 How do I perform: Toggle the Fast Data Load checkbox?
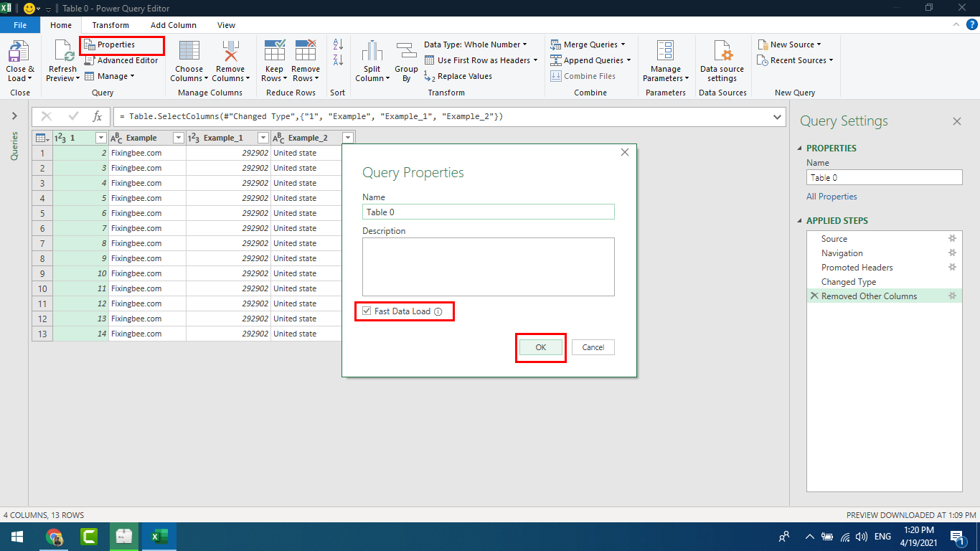point(367,311)
